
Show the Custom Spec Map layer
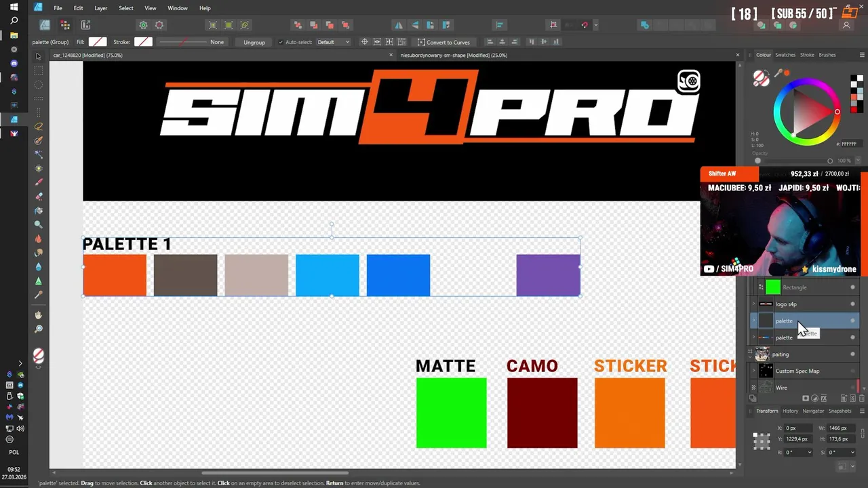[853, 371]
